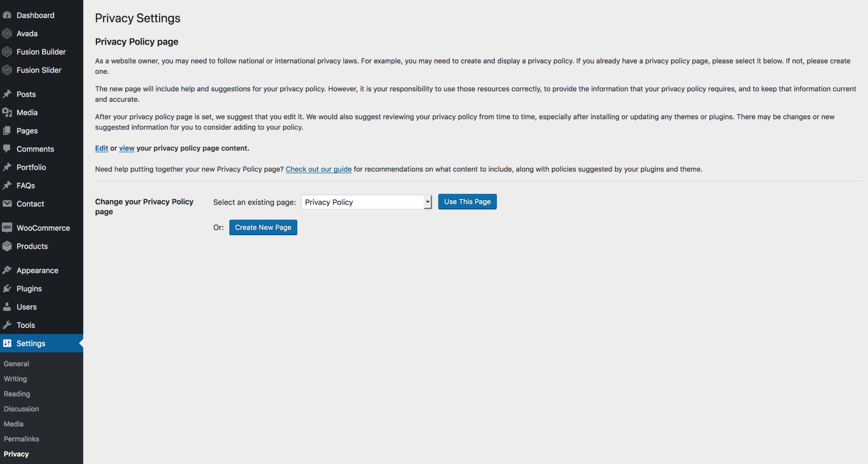
Task: Open the Media library icon
Action: [x=7, y=112]
